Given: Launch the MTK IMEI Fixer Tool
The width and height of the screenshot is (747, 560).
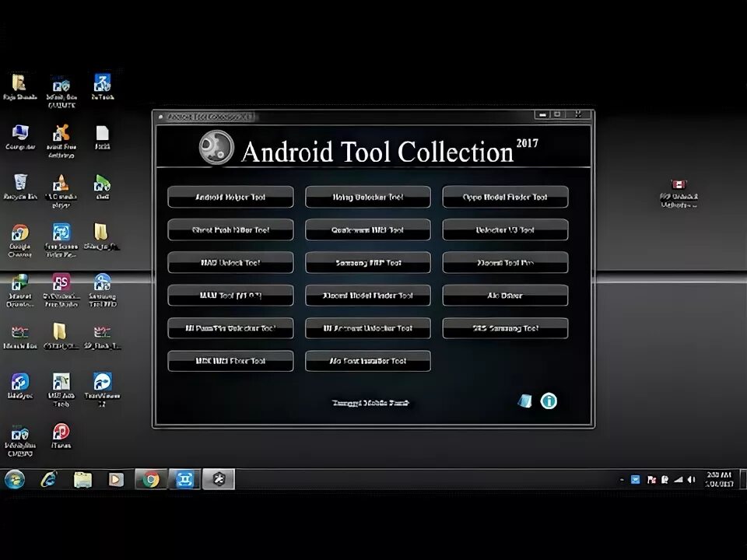Looking at the screenshot, I should pos(230,361).
